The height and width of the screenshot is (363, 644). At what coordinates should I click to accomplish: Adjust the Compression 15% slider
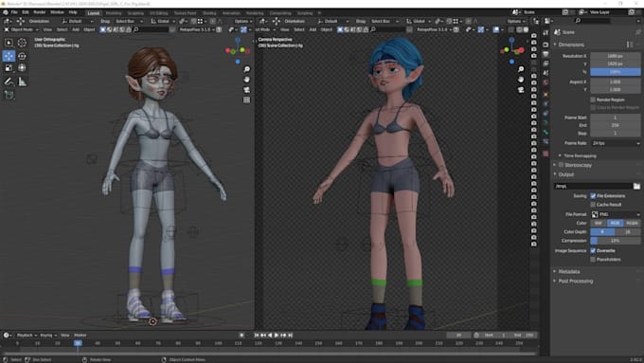(x=616, y=241)
